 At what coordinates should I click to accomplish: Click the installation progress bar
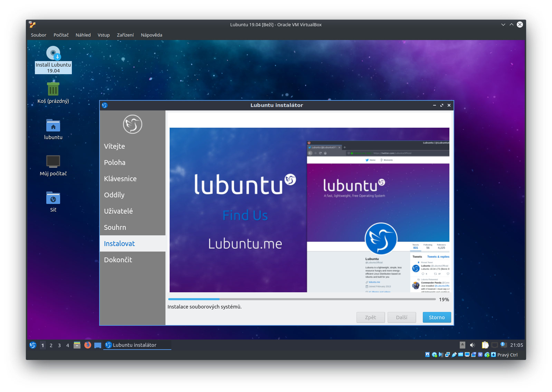pyautogui.click(x=302, y=299)
